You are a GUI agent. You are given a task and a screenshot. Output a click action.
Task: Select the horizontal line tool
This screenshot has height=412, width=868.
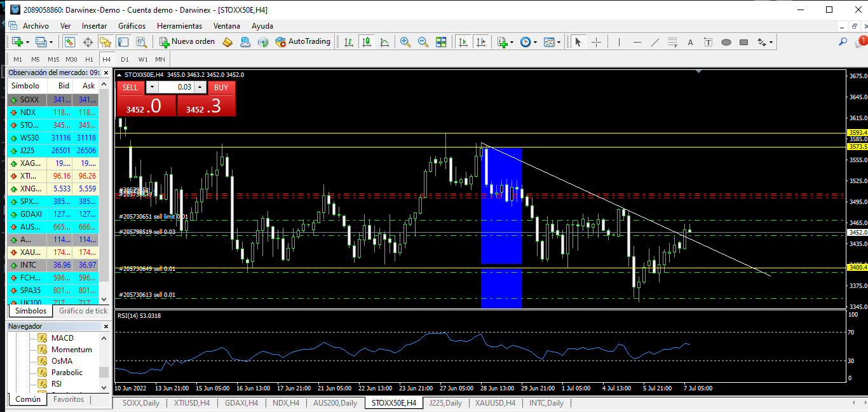pos(637,42)
